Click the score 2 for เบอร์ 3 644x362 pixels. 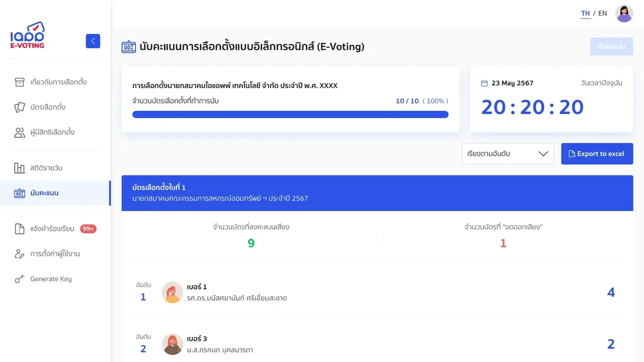click(611, 344)
